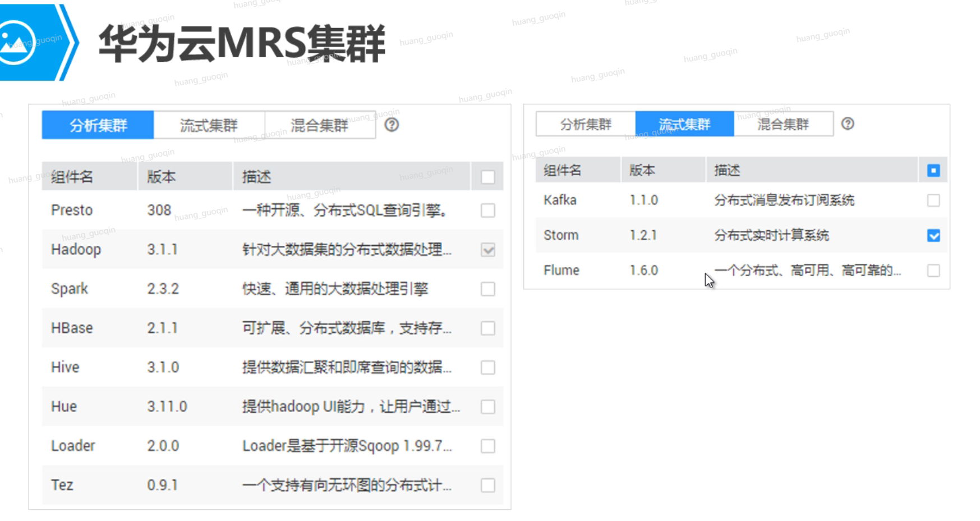Click the 华为云MRS集群 slide title

click(x=242, y=43)
